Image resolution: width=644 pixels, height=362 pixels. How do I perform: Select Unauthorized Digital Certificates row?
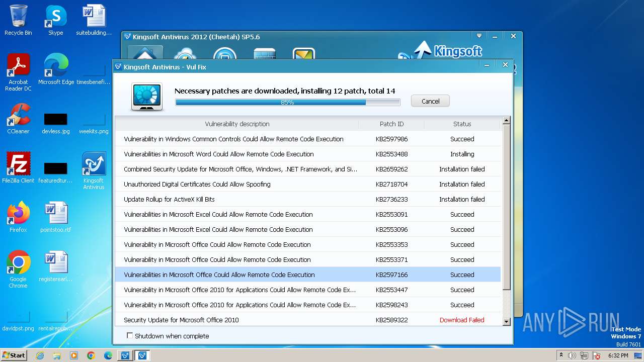308,184
